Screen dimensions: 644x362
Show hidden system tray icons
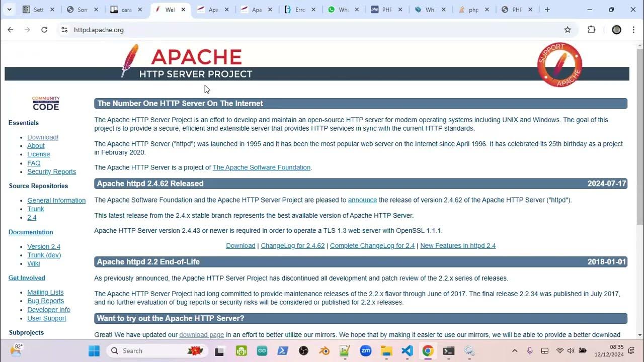coord(515,351)
